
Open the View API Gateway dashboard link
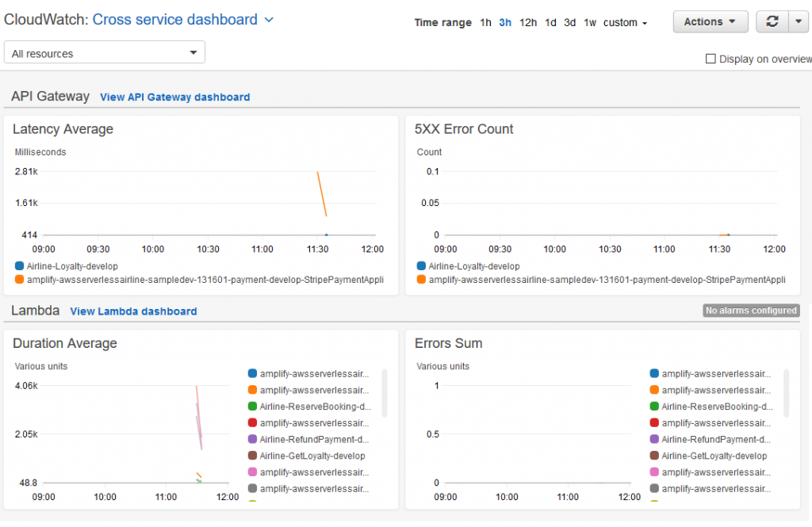pos(174,97)
